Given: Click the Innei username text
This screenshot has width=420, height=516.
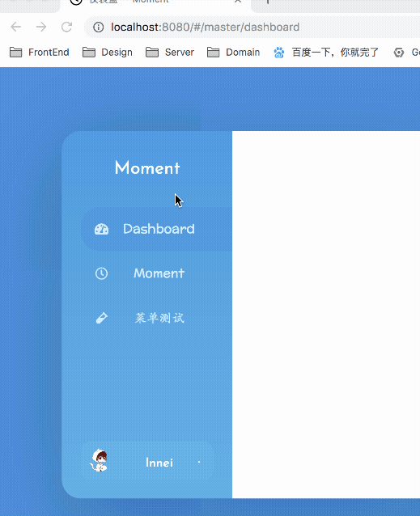Looking at the screenshot, I should point(159,463).
